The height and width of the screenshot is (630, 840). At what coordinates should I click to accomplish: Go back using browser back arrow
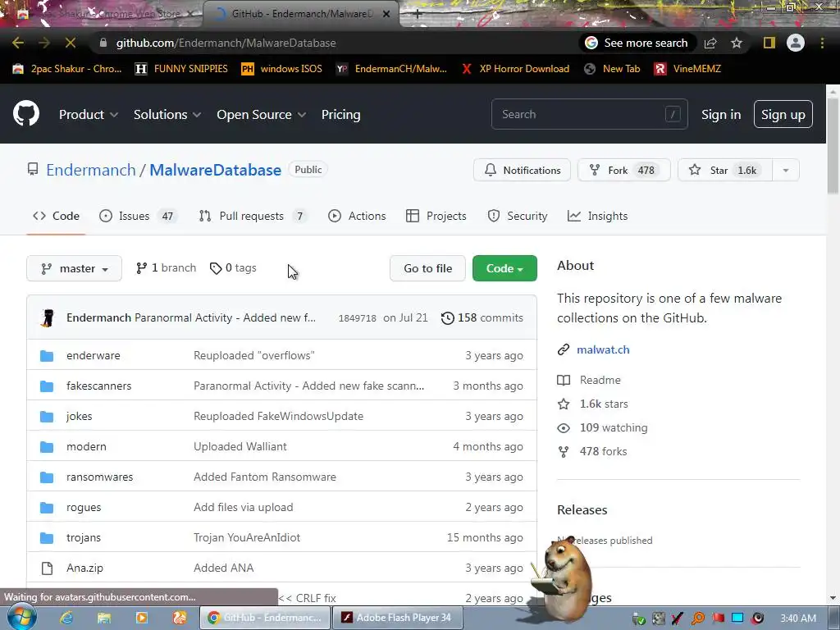click(18, 43)
